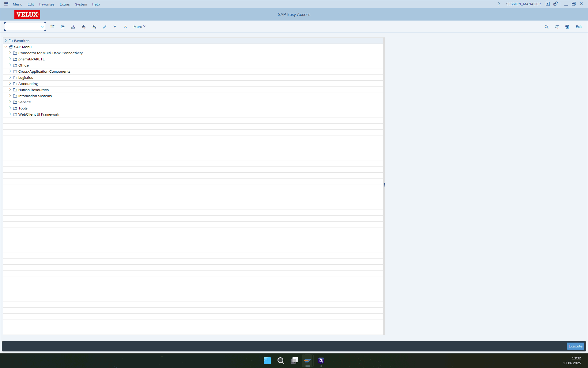This screenshot has width=588, height=368.
Task: Click folder icon beside Logistics
Action: click(x=15, y=78)
